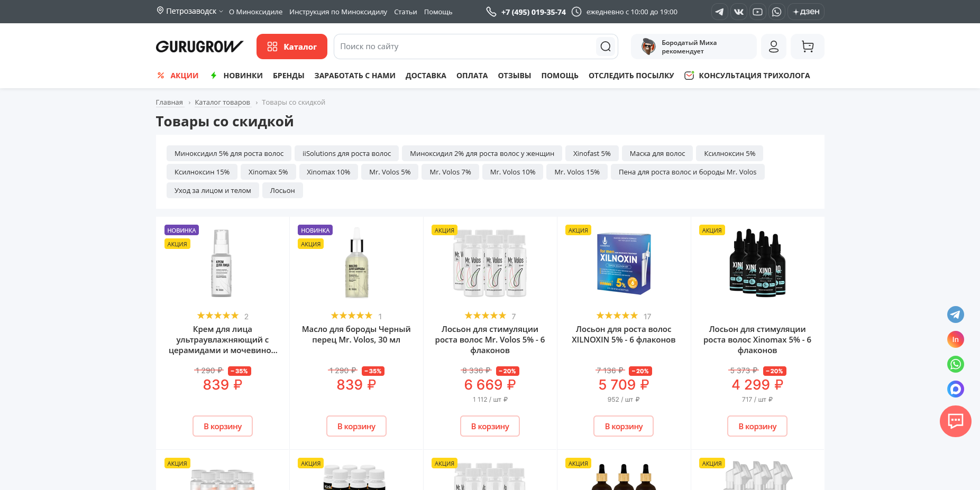The height and width of the screenshot is (490, 980).
Task: Call the +7 (495) 019-35-74 number
Action: [x=534, y=12]
